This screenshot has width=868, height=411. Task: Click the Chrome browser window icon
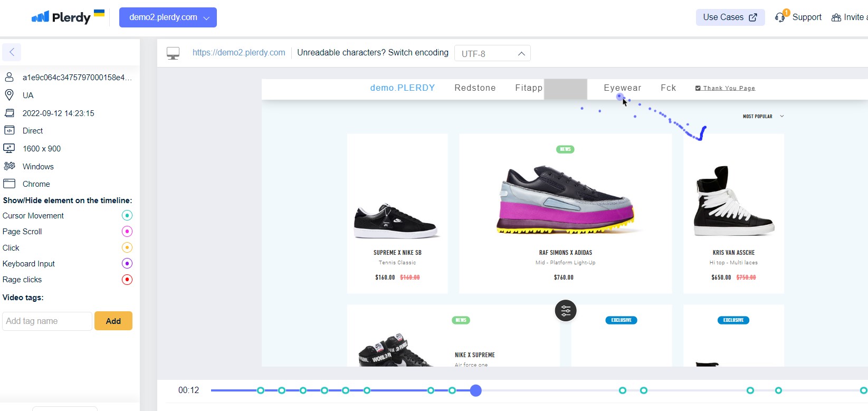click(x=9, y=184)
